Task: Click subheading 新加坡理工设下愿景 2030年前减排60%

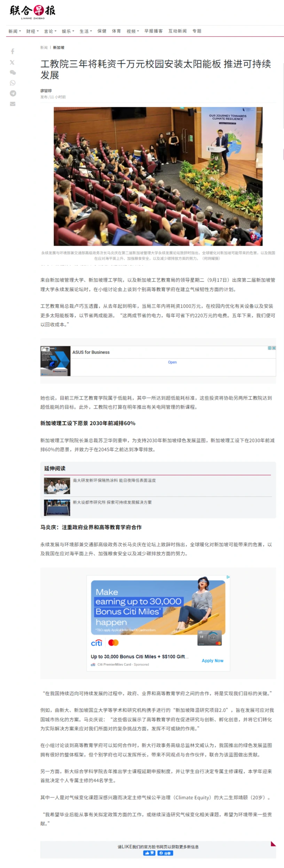Action: (88, 423)
